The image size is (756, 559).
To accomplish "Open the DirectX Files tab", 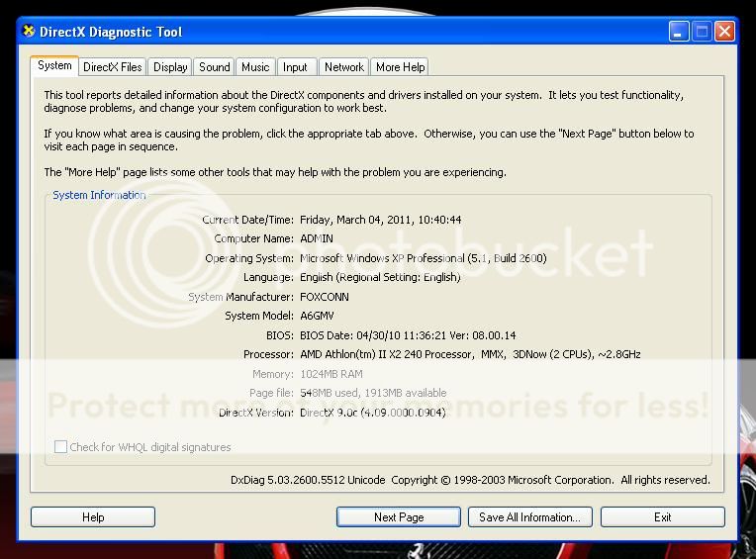I will coord(113,67).
